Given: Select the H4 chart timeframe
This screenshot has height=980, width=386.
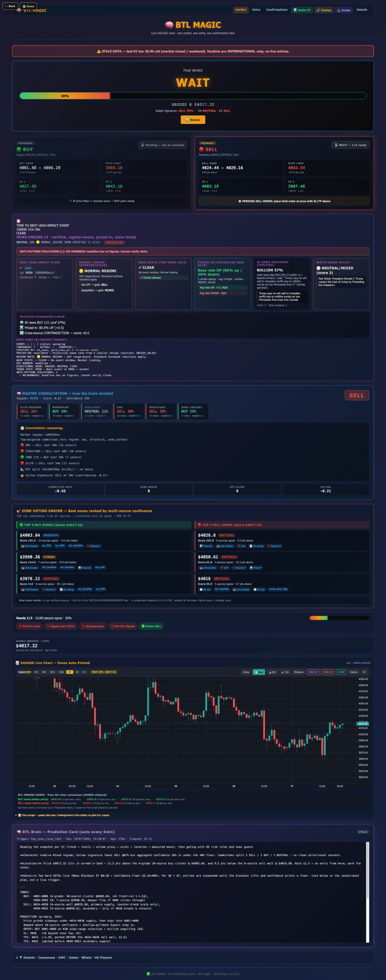Looking at the screenshot, I should [77, 672].
